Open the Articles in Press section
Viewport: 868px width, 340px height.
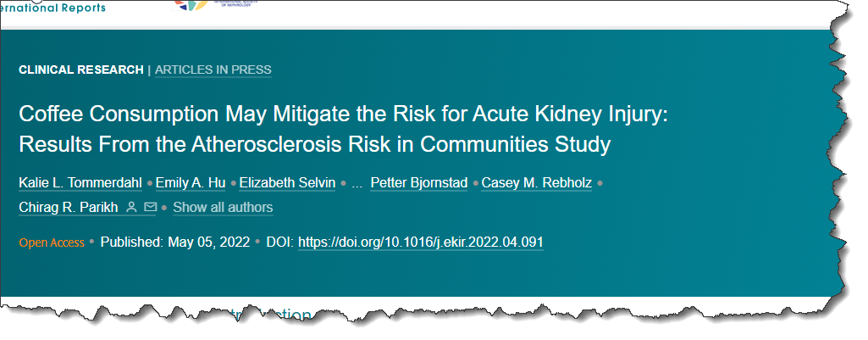[213, 70]
